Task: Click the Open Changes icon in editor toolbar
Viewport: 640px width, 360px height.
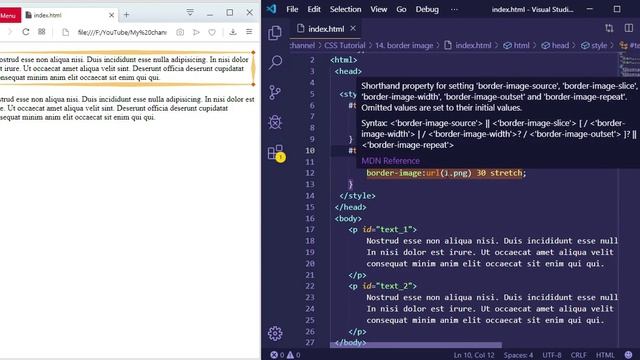Action: 609,28
